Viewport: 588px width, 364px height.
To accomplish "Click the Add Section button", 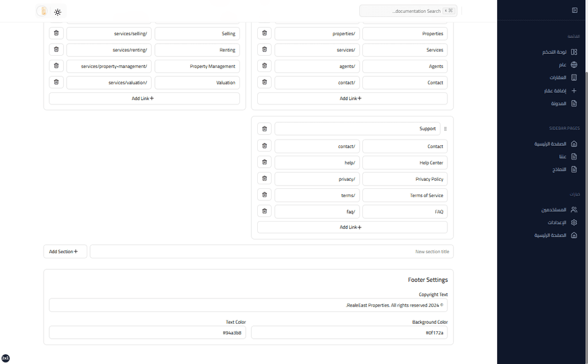I will pyautogui.click(x=65, y=251).
